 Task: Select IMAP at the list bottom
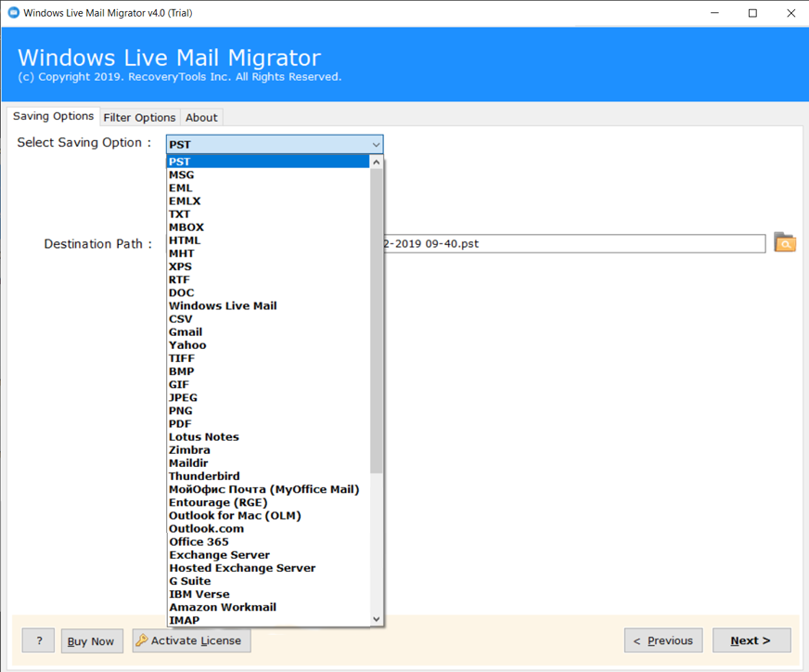(x=268, y=620)
